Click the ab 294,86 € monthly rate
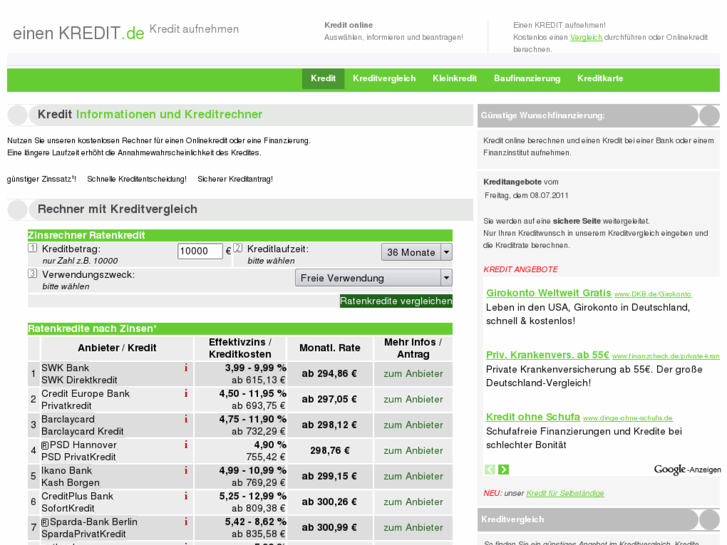The width and height of the screenshot is (727, 545). point(329,373)
